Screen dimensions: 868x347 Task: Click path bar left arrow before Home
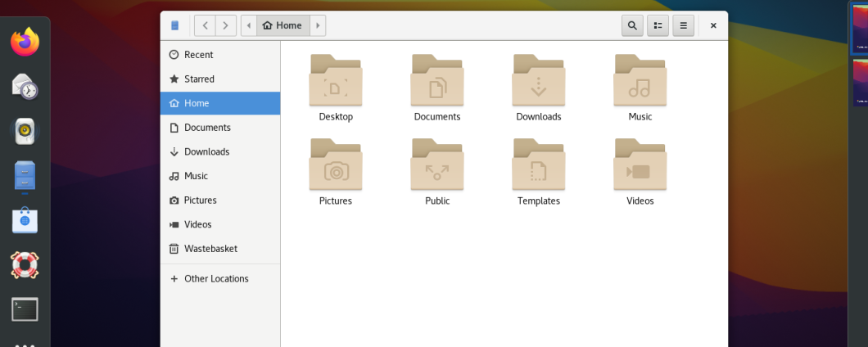coord(249,25)
